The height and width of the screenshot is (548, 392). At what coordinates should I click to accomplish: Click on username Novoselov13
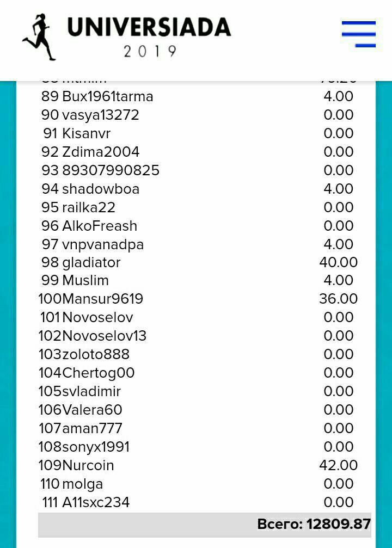click(105, 336)
